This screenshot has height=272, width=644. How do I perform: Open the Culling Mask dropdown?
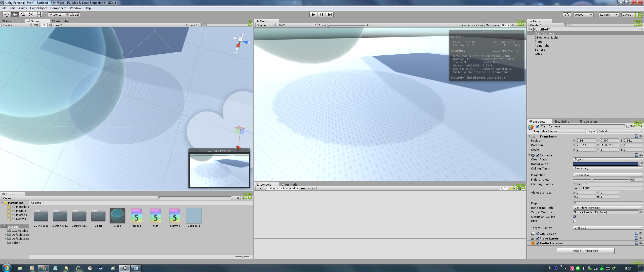click(x=608, y=168)
